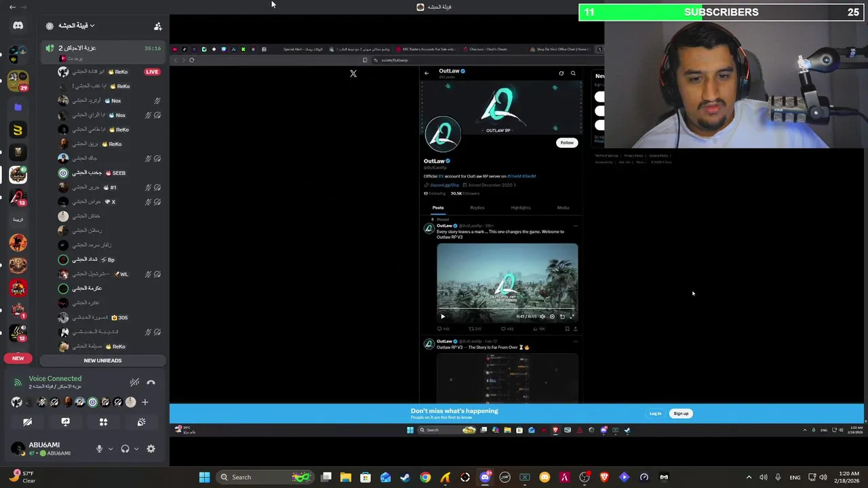Switch to the Highlights tab
This screenshot has height=488, width=868.
(x=521, y=207)
